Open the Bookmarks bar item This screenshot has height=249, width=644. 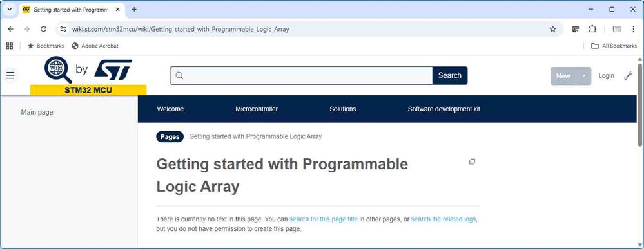coord(46,46)
